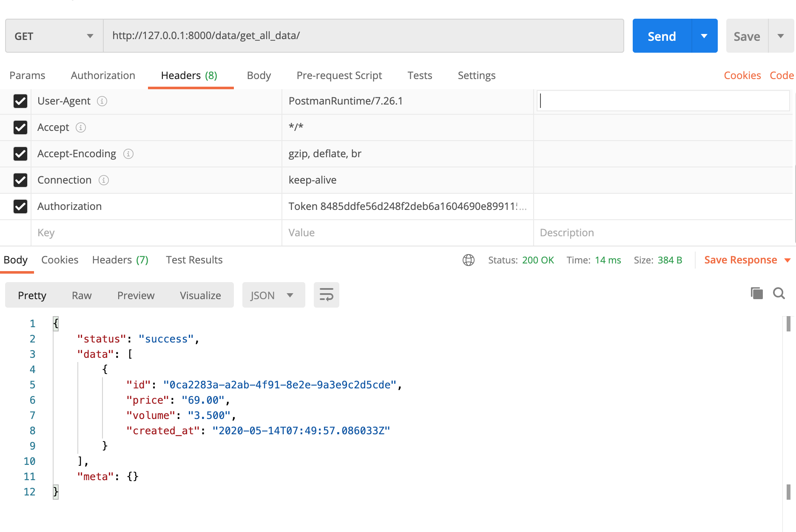The image size is (796, 532).
Task: Toggle the response line wrap icon
Action: pyautogui.click(x=326, y=295)
